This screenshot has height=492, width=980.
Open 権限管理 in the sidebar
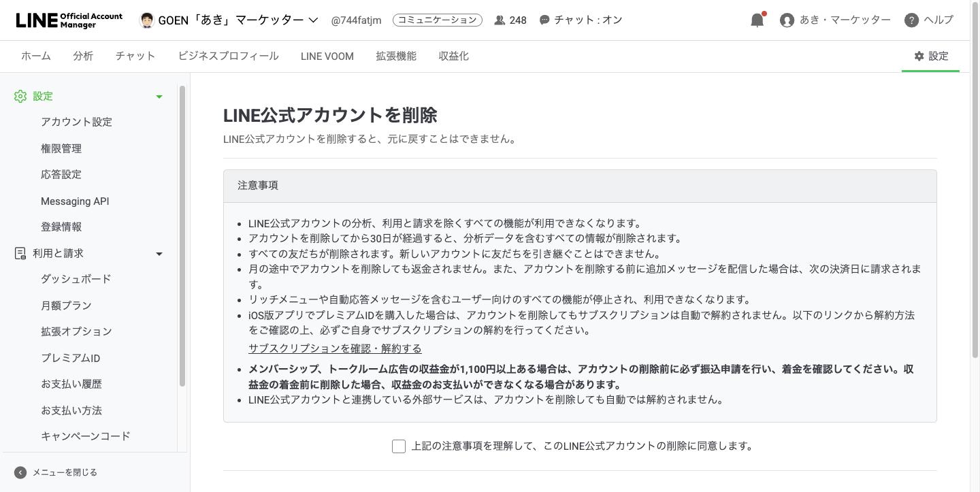[x=61, y=148]
